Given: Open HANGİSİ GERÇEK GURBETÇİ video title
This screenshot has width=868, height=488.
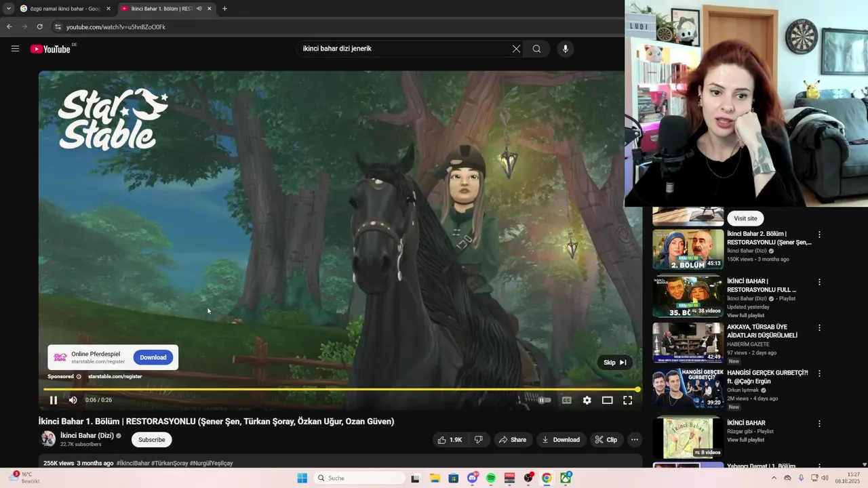Looking at the screenshot, I should [768, 377].
